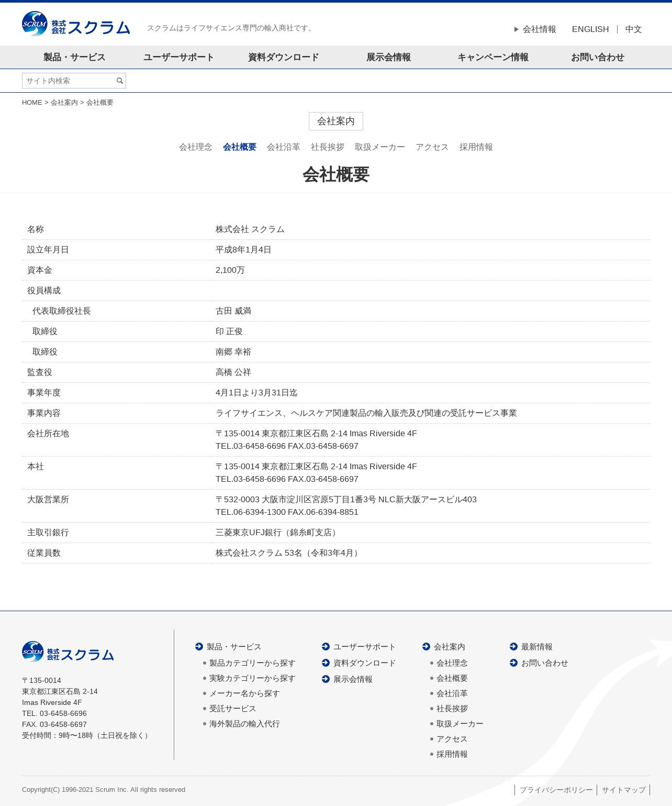Click the arrow icon beside 製品・サービス in footer
Screen dimensions: 672x806
(199, 647)
